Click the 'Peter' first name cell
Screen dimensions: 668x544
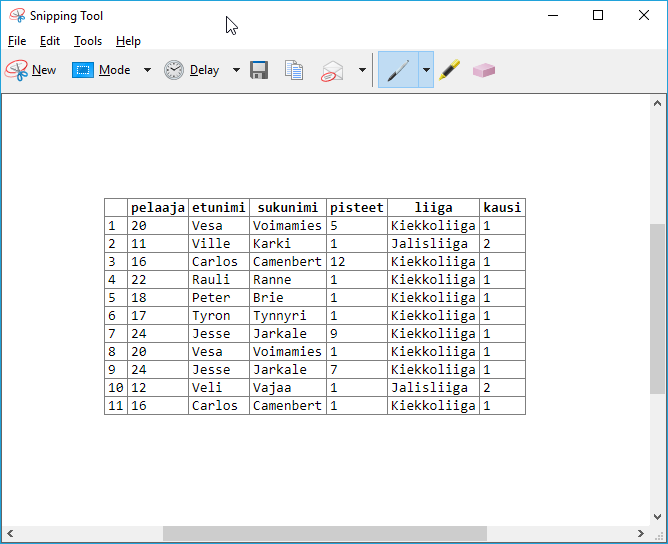[219, 297]
